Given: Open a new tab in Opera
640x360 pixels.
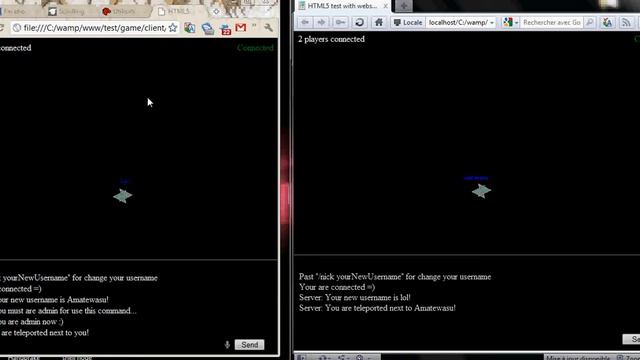Looking at the screenshot, I should pos(403,6).
